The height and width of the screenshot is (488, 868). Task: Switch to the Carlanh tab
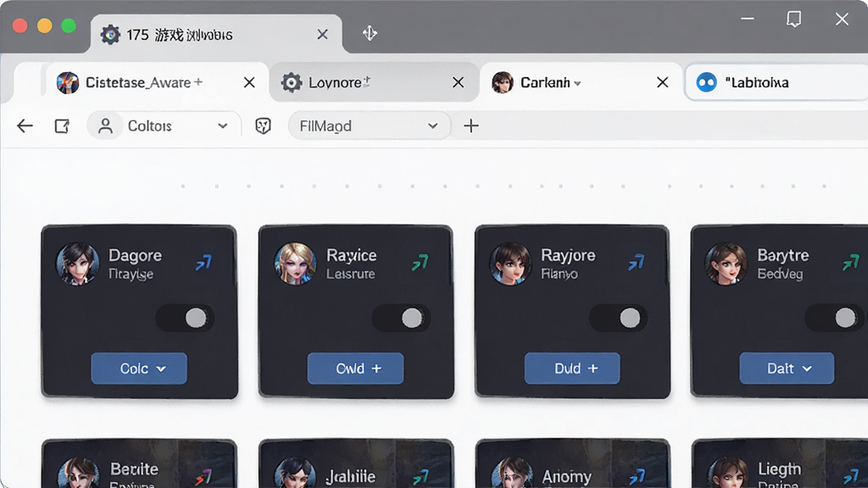point(581,82)
